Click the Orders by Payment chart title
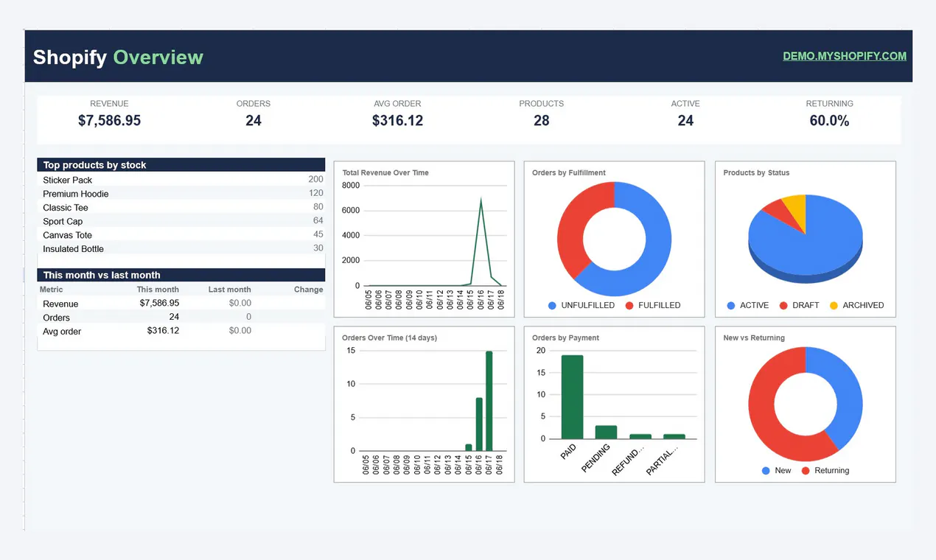Screen dimensions: 936x560 (x=565, y=337)
